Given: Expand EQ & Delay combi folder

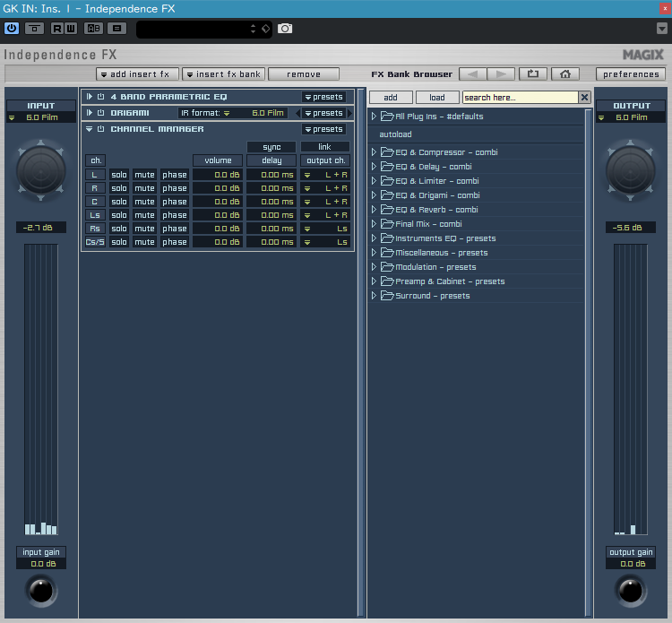Looking at the screenshot, I should click(374, 167).
